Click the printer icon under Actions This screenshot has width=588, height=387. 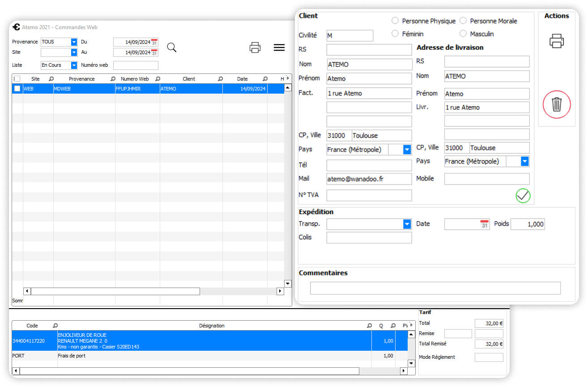tap(556, 41)
